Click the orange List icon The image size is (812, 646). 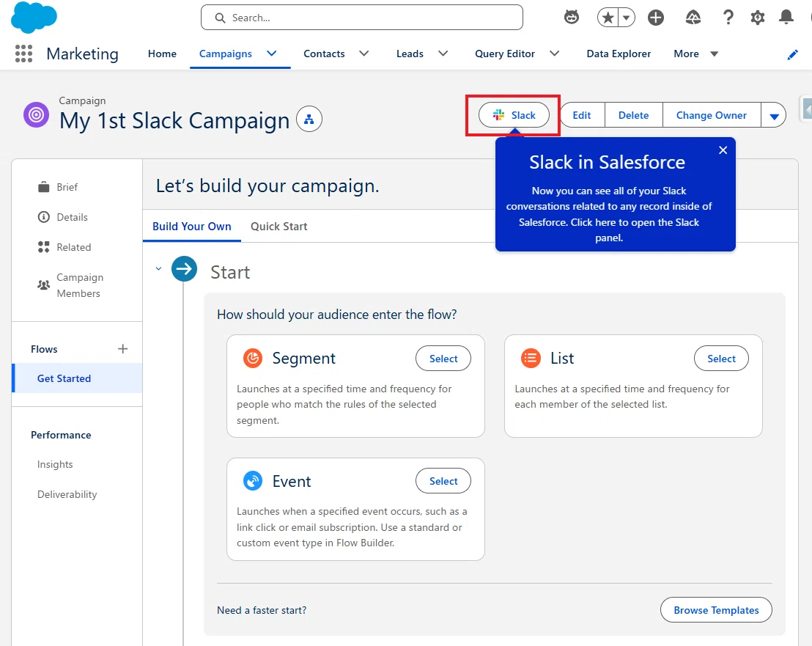[531, 358]
